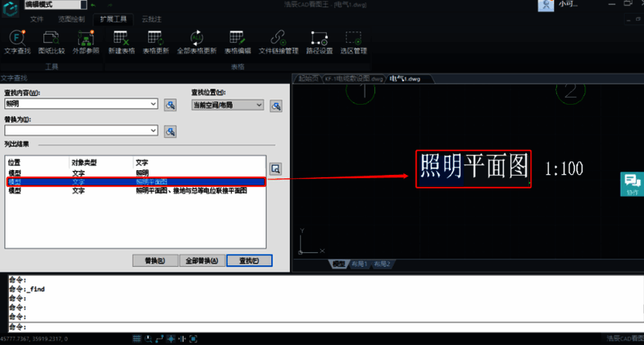
Task: Click the 查找 find button
Action: tap(250, 260)
